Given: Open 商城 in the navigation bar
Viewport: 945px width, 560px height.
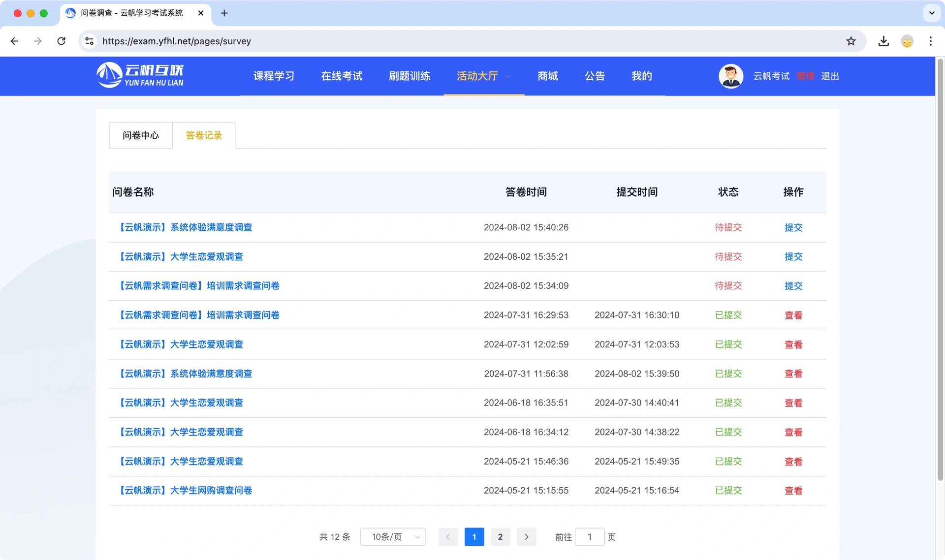Looking at the screenshot, I should click(548, 76).
